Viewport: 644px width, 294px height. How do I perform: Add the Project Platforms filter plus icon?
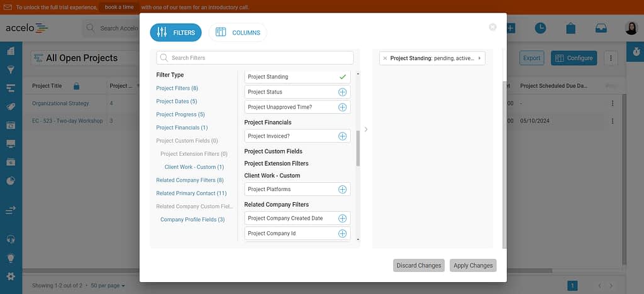pos(342,189)
